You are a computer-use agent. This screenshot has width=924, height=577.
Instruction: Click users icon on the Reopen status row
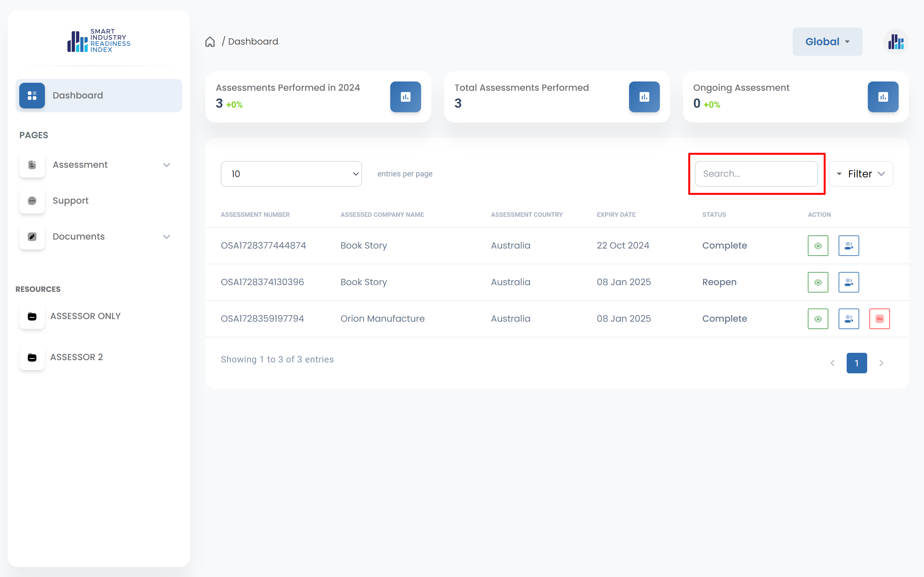[x=848, y=282]
